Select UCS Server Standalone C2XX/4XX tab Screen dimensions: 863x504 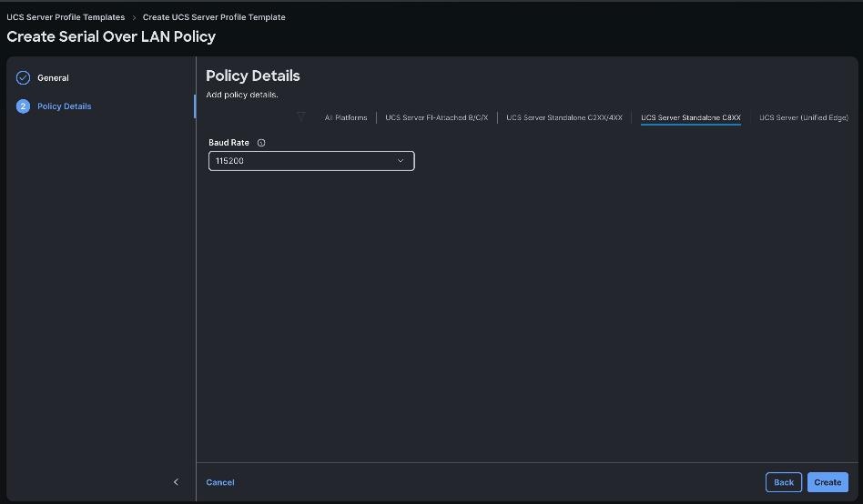(x=564, y=117)
